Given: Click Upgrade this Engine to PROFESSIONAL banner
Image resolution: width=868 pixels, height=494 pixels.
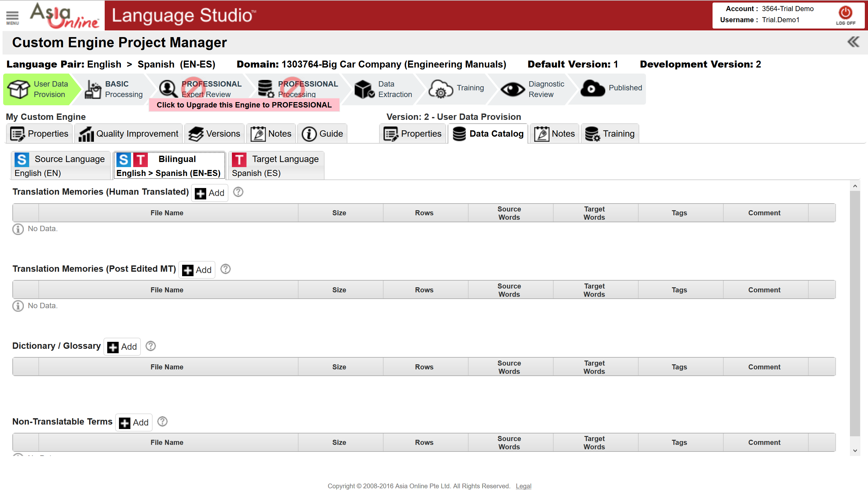Looking at the screenshot, I should coord(244,105).
